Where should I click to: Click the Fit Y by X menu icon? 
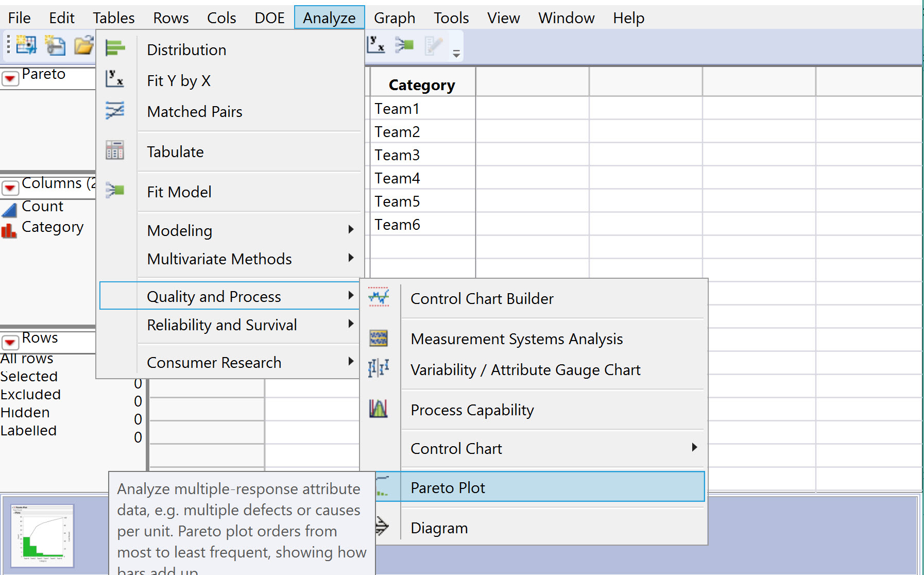click(x=115, y=79)
